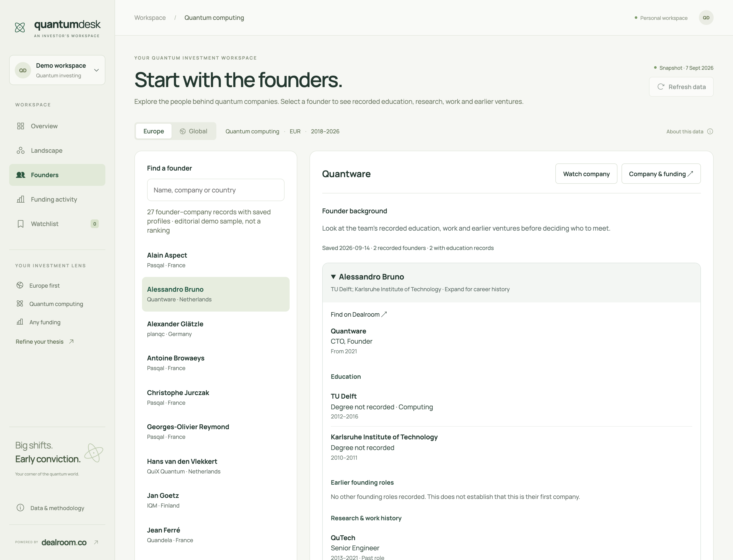
Task: Open the About this data text link
Action: click(685, 131)
